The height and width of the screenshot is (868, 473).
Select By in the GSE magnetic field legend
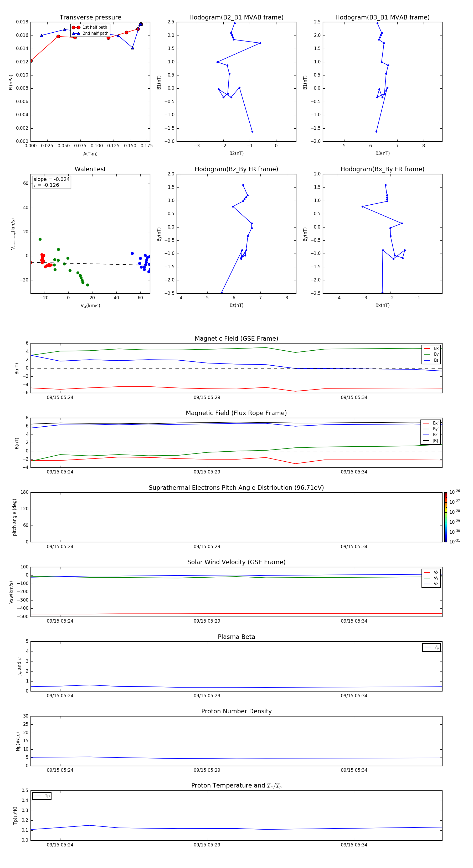[x=431, y=354]
